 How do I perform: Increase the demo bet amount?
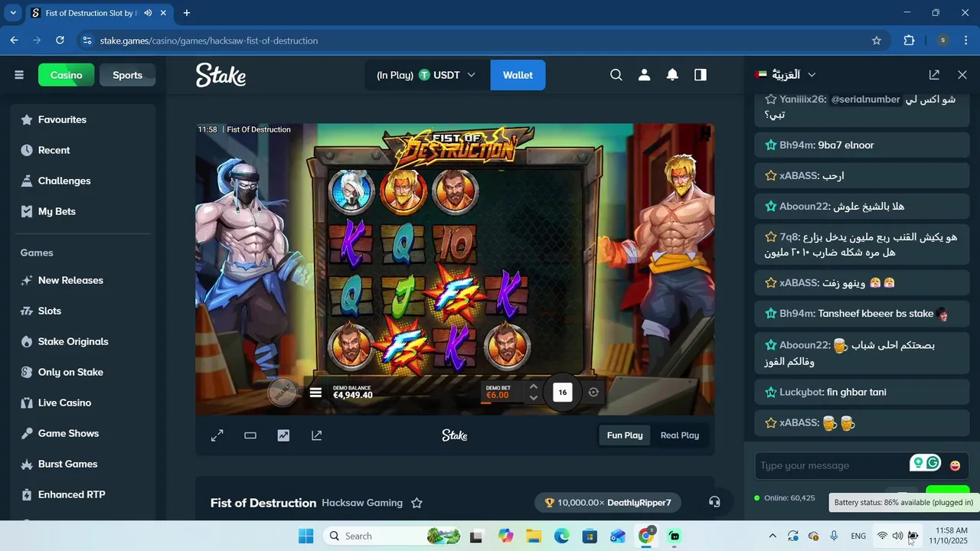[534, 386]
